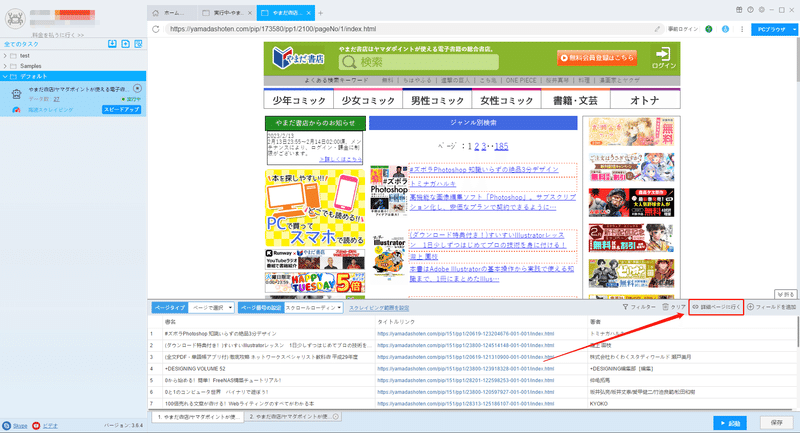Click the #ズボラPhotoshop book cover thumbnail
800x433 pixels.
click(389, 191)
